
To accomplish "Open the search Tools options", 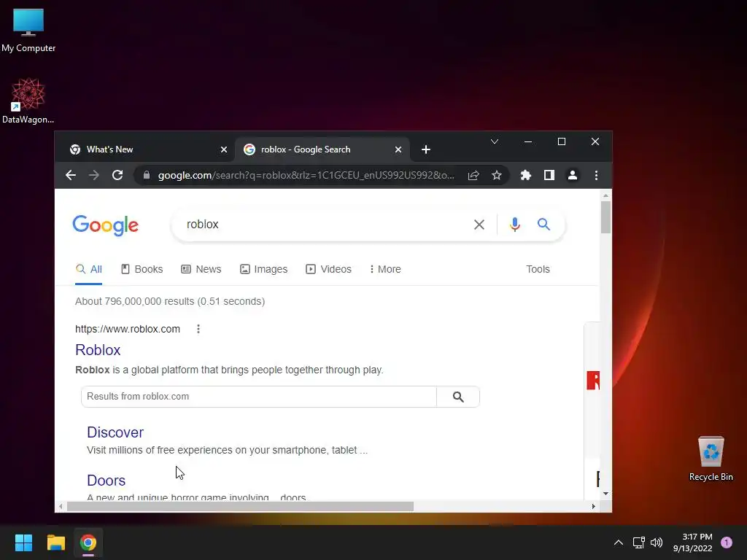I will (538, 269).
